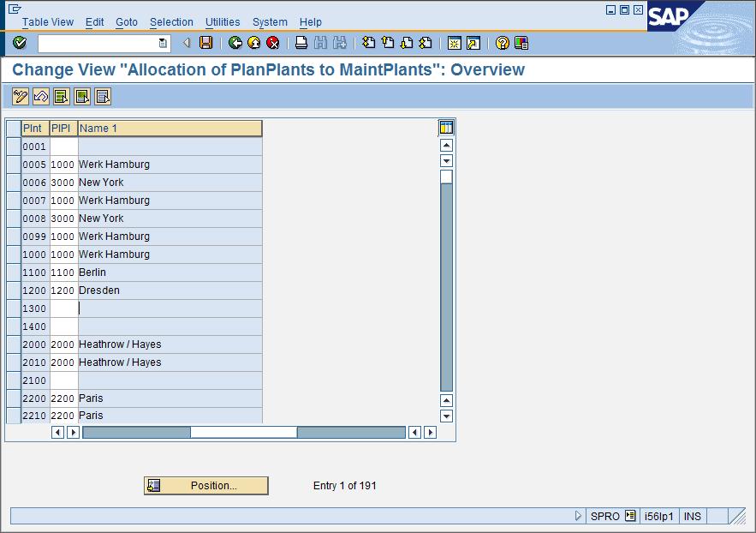Click the Name 1 column header
The image size is (756, 533).
point(170,129)
